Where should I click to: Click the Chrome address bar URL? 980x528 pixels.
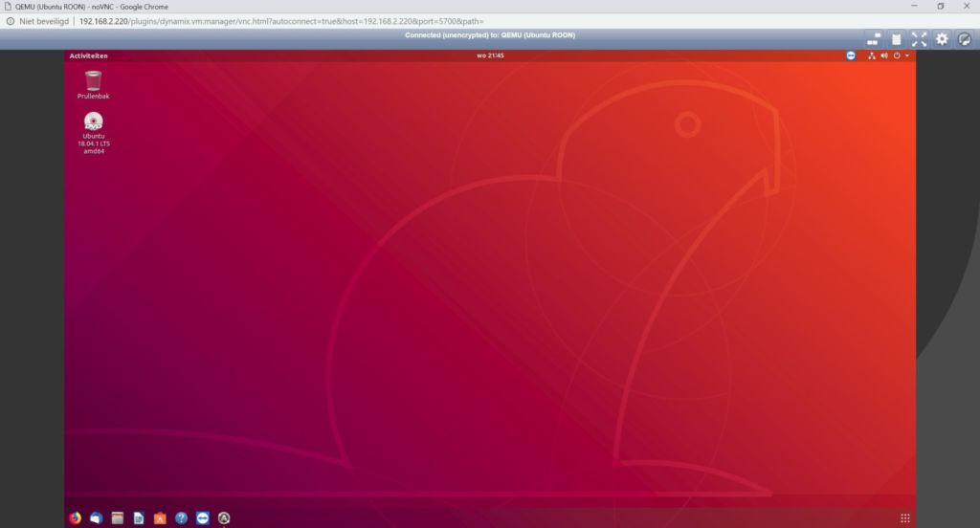(x=281, y=21)
